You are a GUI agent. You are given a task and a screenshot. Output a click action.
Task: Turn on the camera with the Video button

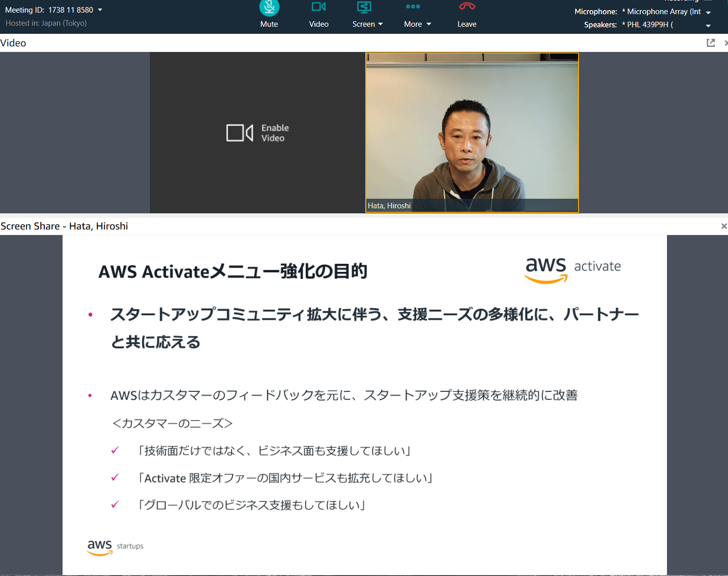319,14
